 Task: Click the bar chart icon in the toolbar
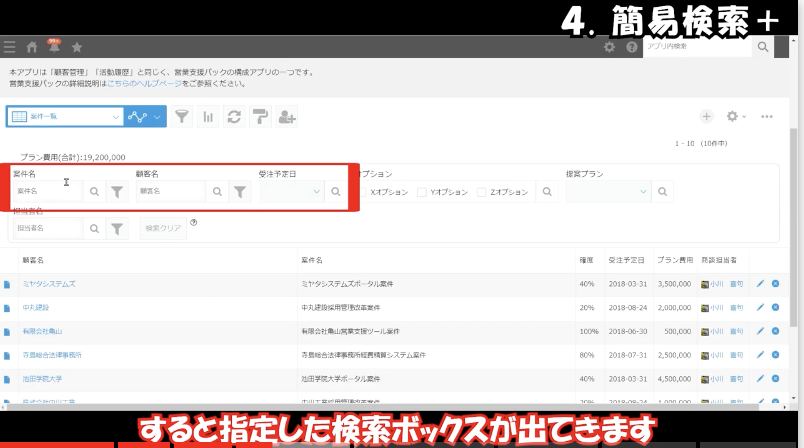click(x=209, y=117)
